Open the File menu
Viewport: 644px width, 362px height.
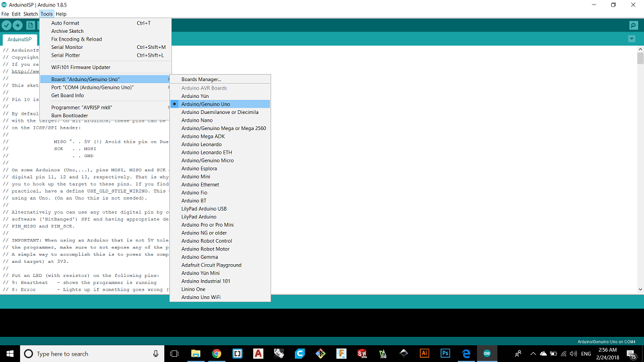5,14
